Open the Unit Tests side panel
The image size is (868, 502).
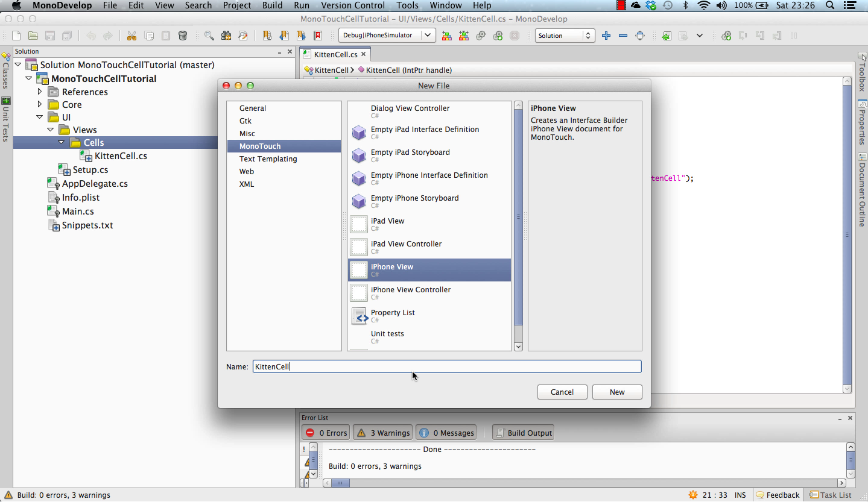(x=6, y=119)
